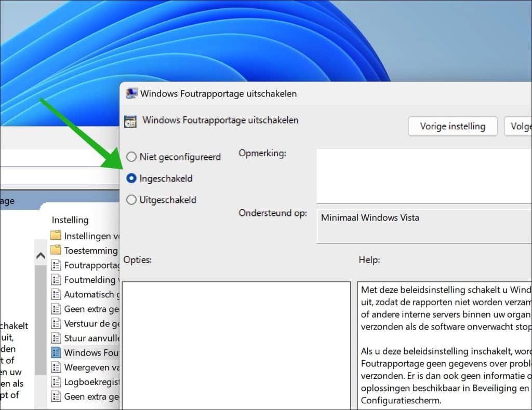
Task: Click the icon next to Automatisch
Action: [56, 294]
